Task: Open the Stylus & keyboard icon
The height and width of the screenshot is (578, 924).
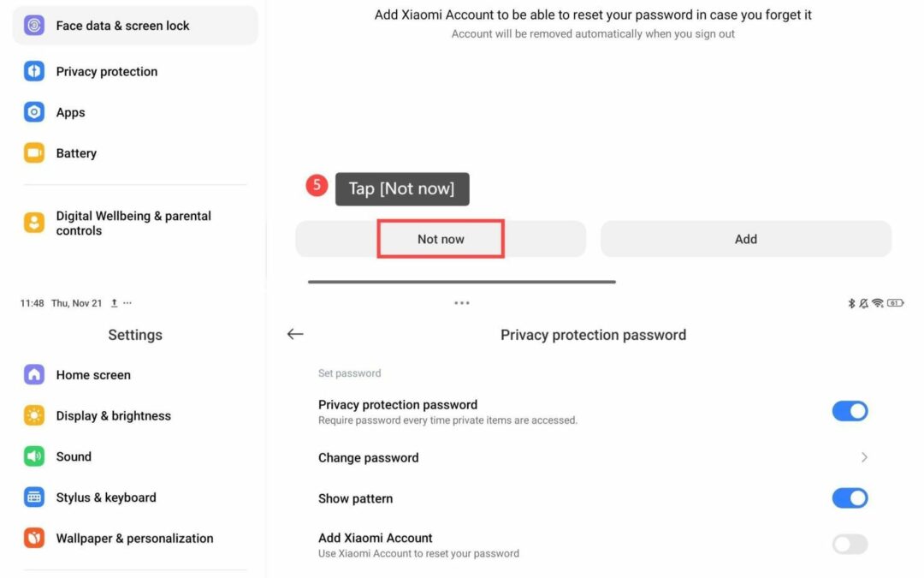Action: click(x=33, y=497)
